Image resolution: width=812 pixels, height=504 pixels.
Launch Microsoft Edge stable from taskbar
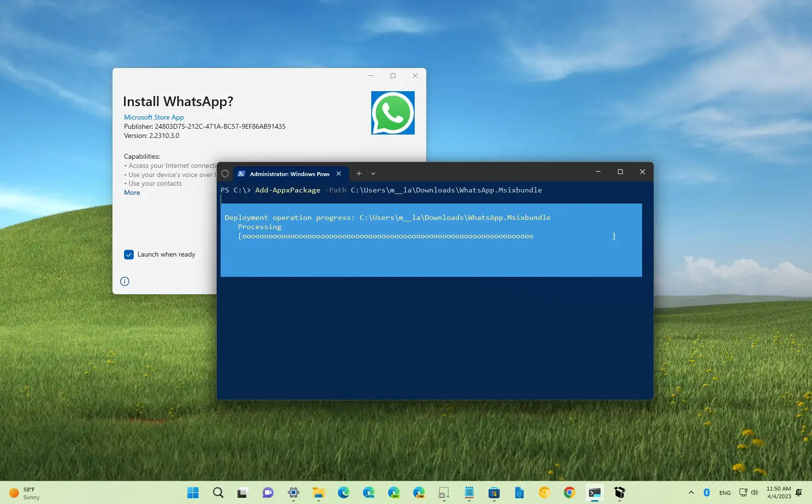[x=344, y=492]
